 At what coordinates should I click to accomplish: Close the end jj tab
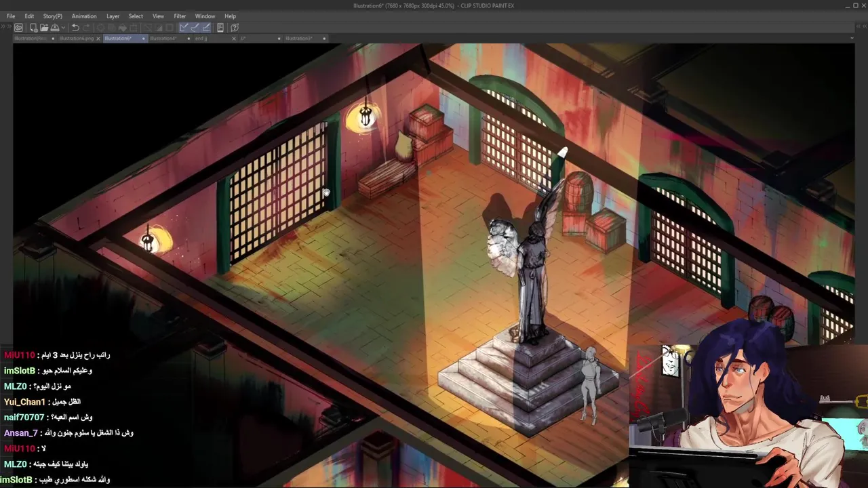tap(234, 39)
